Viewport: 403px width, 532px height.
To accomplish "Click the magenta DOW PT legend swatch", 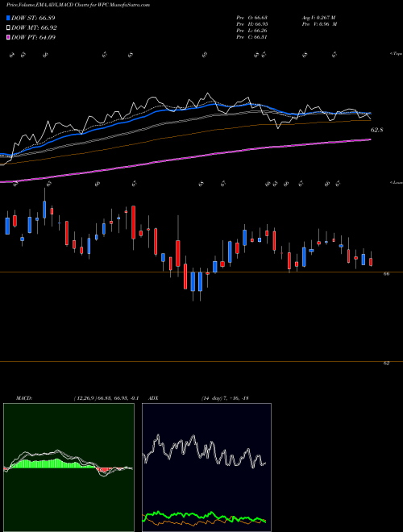I will click(x=9, y=37).
